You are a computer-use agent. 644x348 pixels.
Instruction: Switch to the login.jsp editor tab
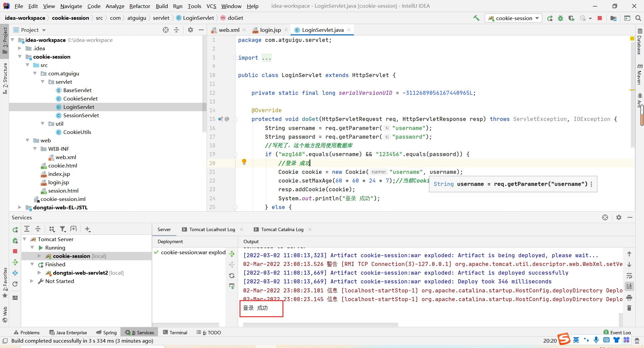click(x=270, y=30)
